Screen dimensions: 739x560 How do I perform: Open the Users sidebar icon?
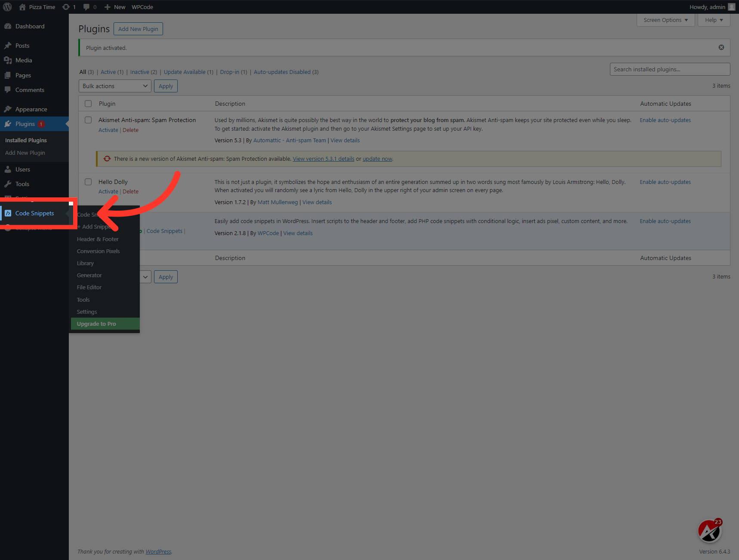pos(8,169)
